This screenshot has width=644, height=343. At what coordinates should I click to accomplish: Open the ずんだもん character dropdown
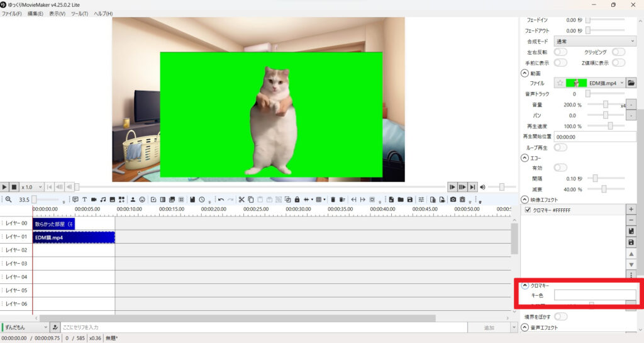(x=25, y=327)
